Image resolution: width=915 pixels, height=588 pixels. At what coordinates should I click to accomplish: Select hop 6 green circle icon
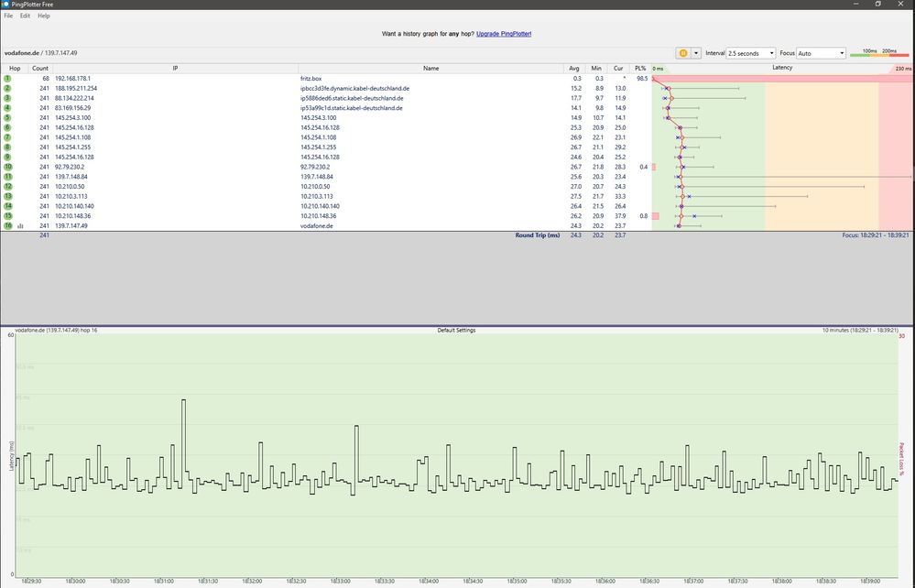click(7, 127)
